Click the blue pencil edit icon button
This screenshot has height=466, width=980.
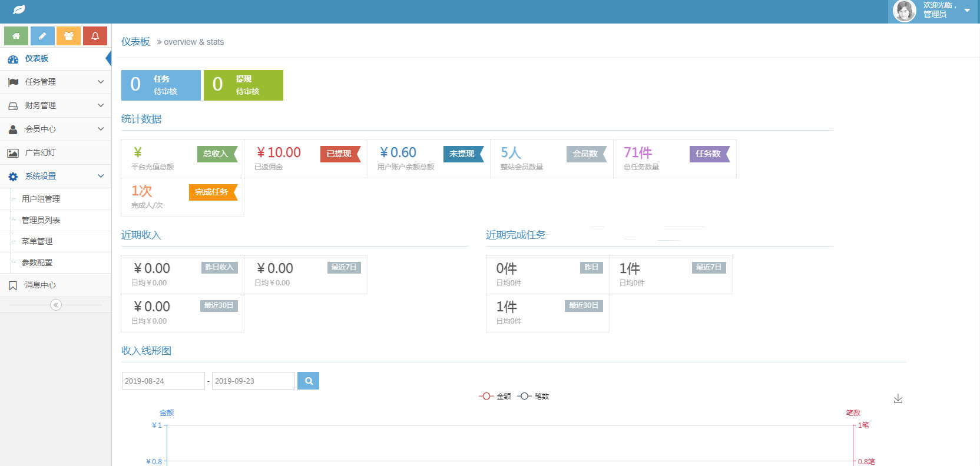click(x=42, y=36)
